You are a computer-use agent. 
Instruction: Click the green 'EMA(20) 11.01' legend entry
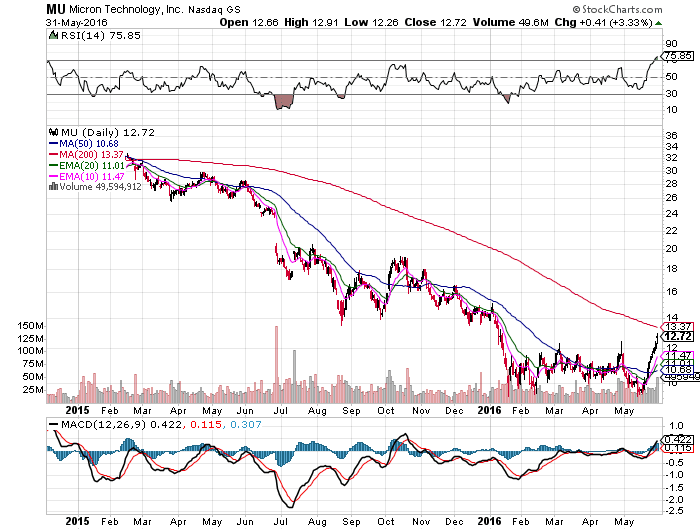point(86,166)
